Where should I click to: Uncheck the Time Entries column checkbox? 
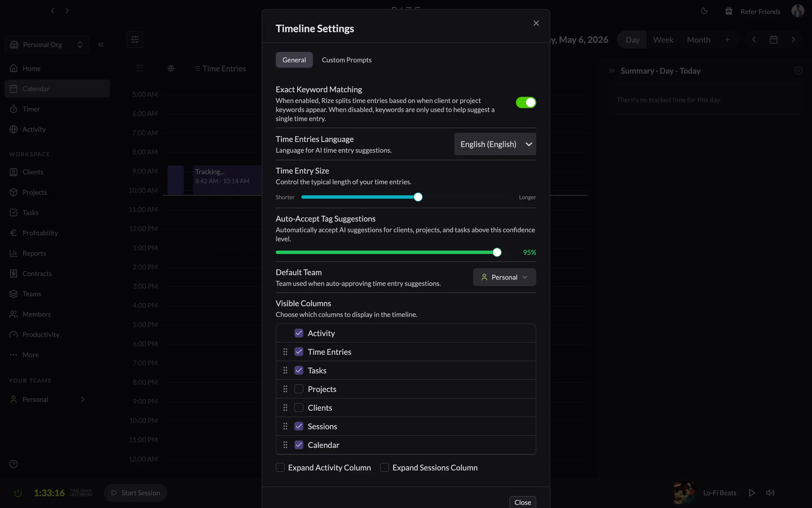pos(299,352)
